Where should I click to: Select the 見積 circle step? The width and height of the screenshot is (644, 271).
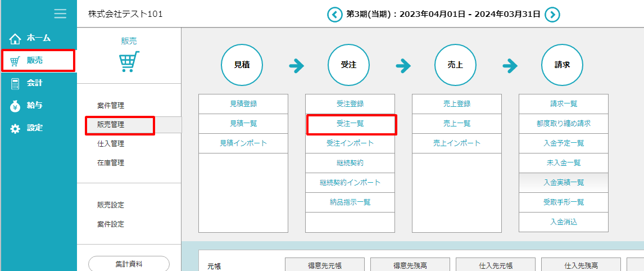(242, 65)
